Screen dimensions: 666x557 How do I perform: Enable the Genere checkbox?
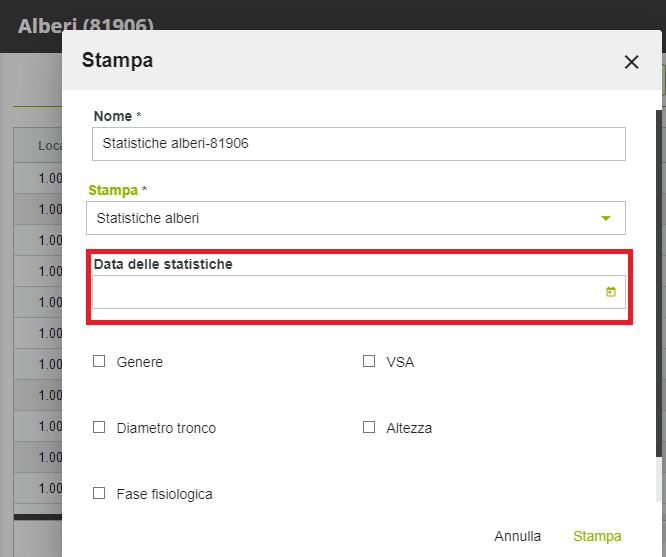click(x=99, y=361)
